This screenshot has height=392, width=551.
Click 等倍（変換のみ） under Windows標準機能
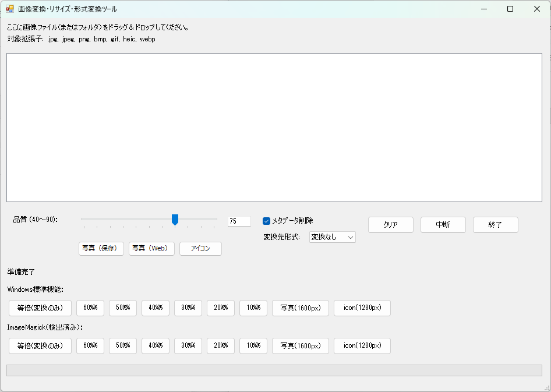pos(40,308)
